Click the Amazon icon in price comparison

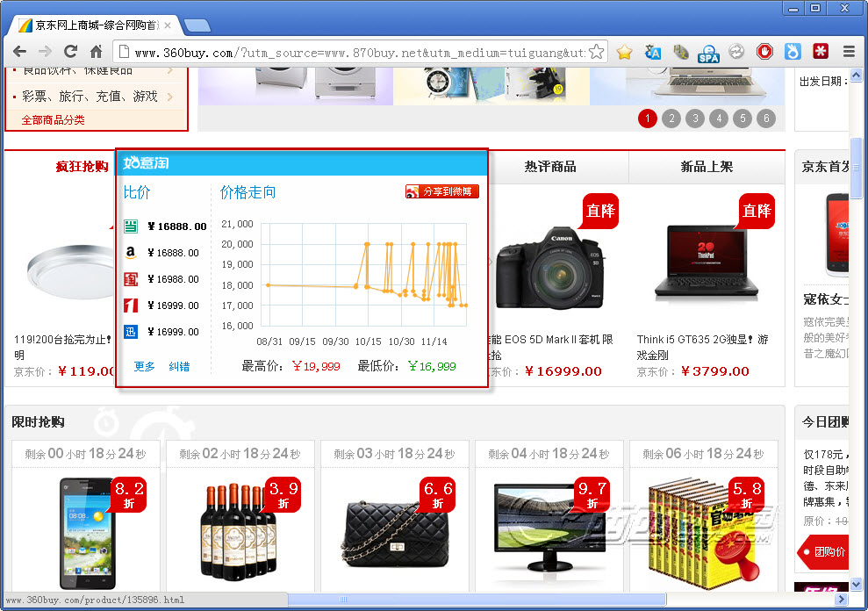[131, 253]
